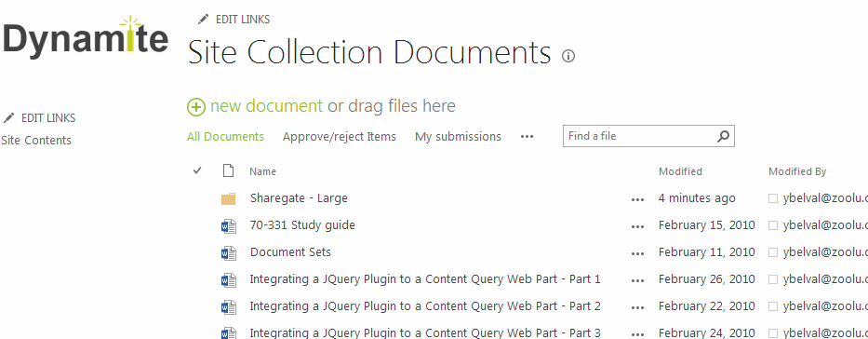Click the file type column header icon
Image resolution: width=868 pixels, height=339 pixels.
228,170
